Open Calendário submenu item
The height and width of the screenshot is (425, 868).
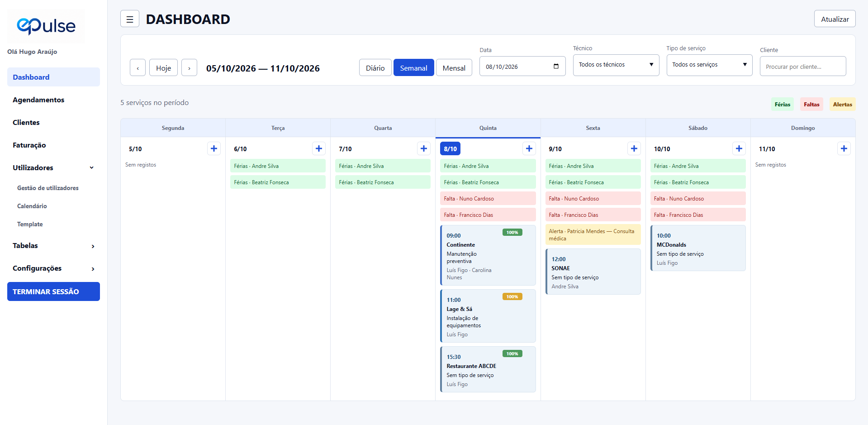[32, 206]
